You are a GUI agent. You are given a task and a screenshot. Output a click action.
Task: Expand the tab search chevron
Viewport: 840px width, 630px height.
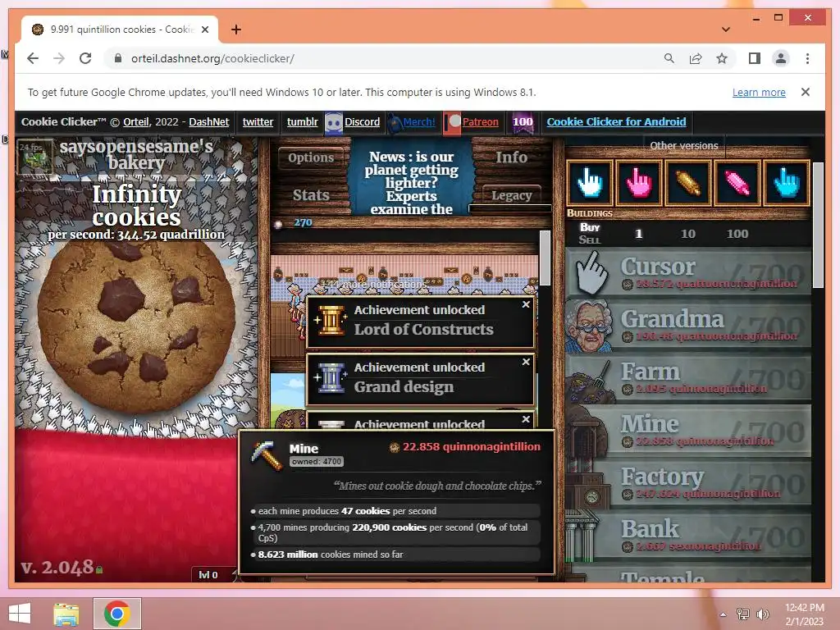click(x=726, y=30)
